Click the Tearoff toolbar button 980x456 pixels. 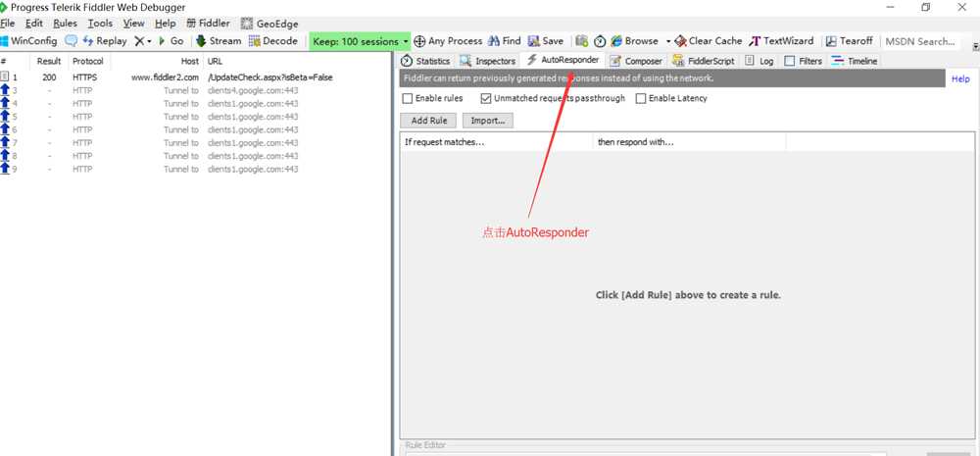[849, 40]
